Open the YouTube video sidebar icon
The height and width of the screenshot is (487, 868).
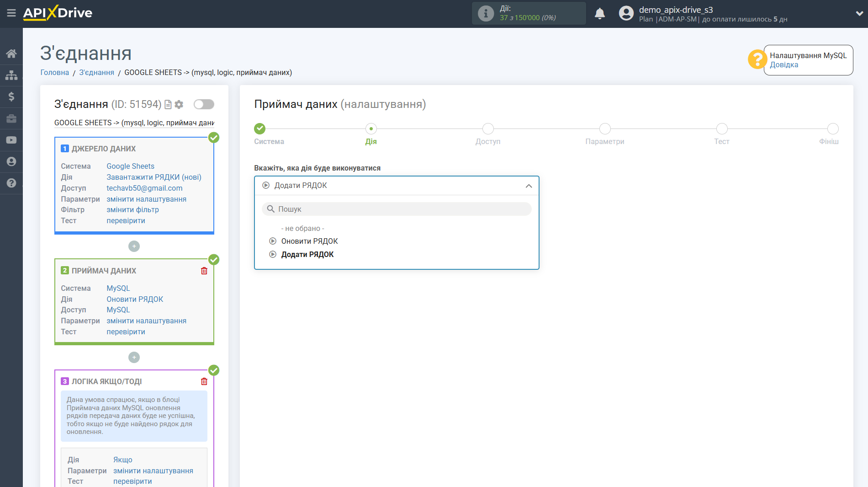point(11,140)
